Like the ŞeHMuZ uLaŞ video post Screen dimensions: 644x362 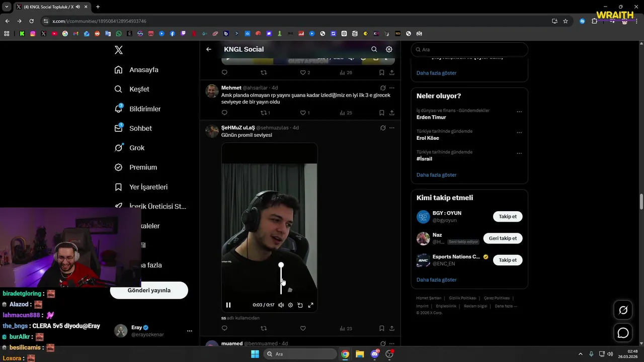[x=303, y=328]
